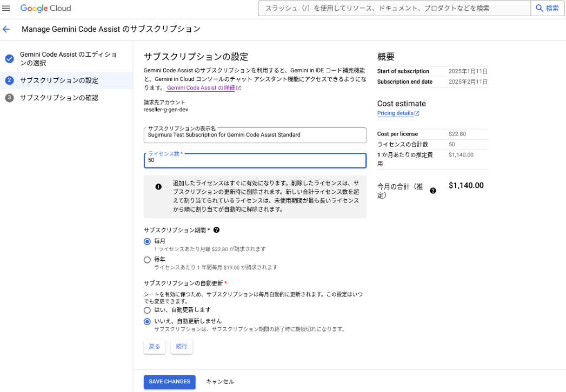This screenshot has width=566, height=392.
Task: Choose はい、自動更新します radio option
Action: [147, 310]
